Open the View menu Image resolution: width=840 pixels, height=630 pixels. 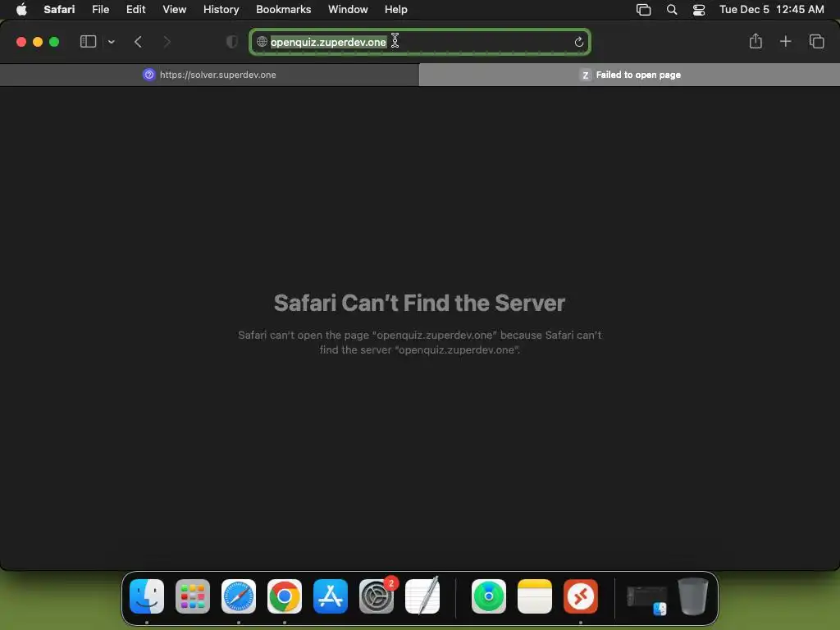[x=174, y=10]
